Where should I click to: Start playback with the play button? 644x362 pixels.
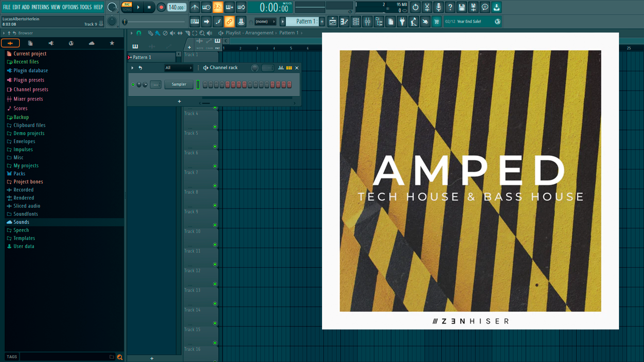click(x=138, y=7)
